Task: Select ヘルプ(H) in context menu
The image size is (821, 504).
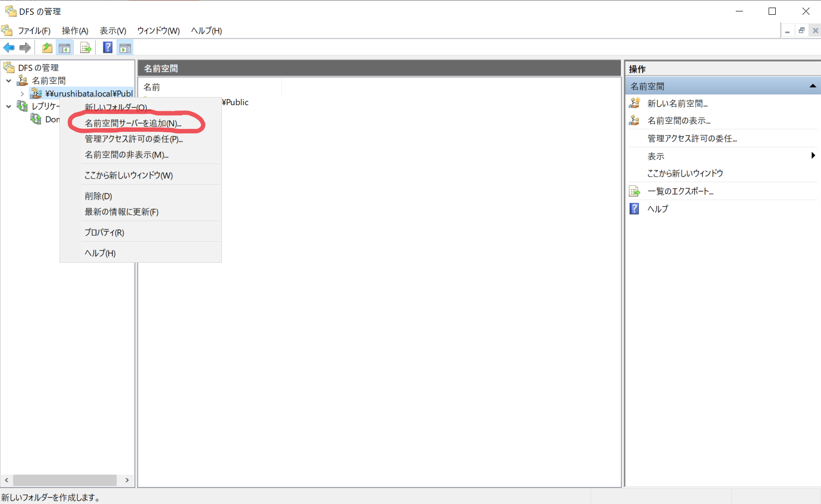Action: [x=140, y=253]
